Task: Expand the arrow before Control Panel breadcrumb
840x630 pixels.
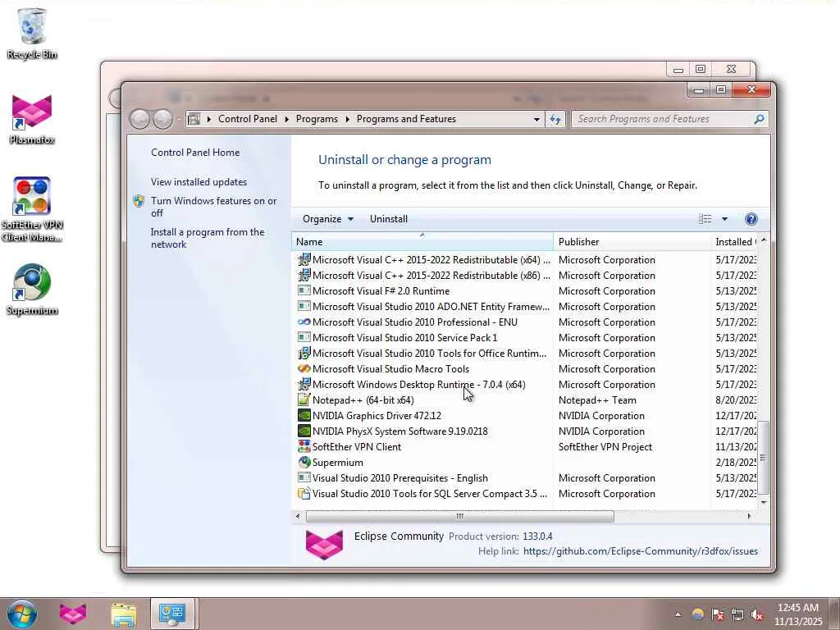Action: 209,119
